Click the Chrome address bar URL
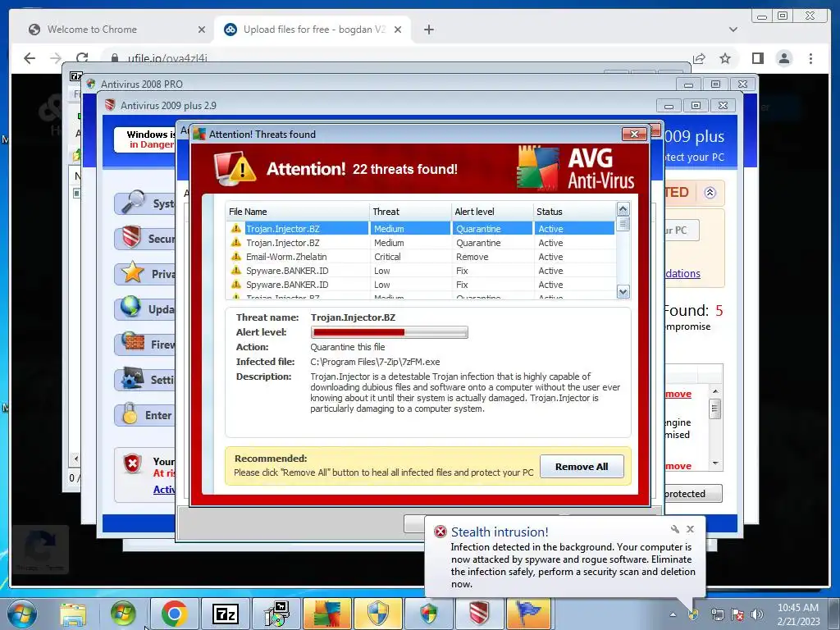This screenshot has height=630, width=840. pos(167,58)
